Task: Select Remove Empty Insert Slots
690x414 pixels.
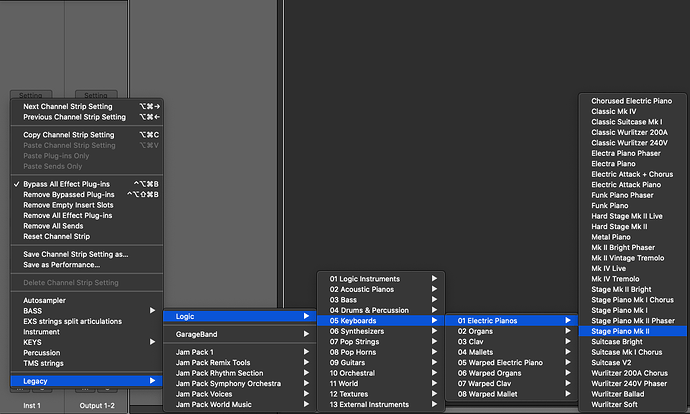Action: (x=87, y=205)
